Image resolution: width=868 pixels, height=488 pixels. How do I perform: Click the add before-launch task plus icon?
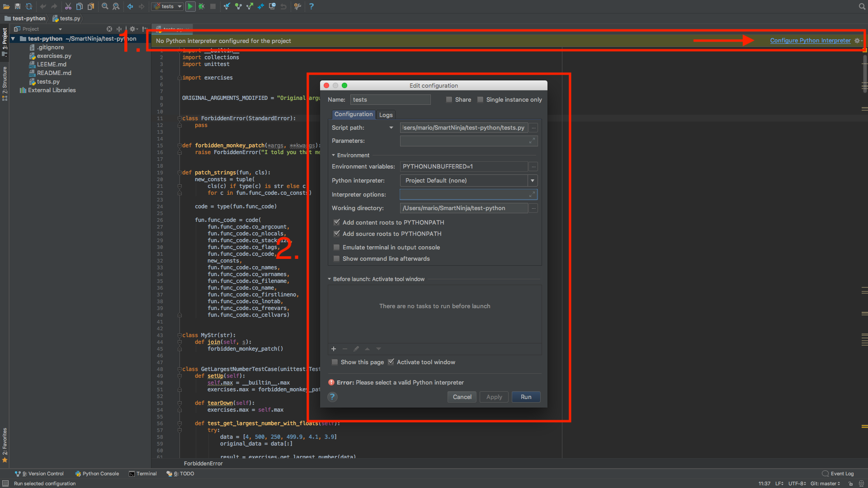point(334,349)
